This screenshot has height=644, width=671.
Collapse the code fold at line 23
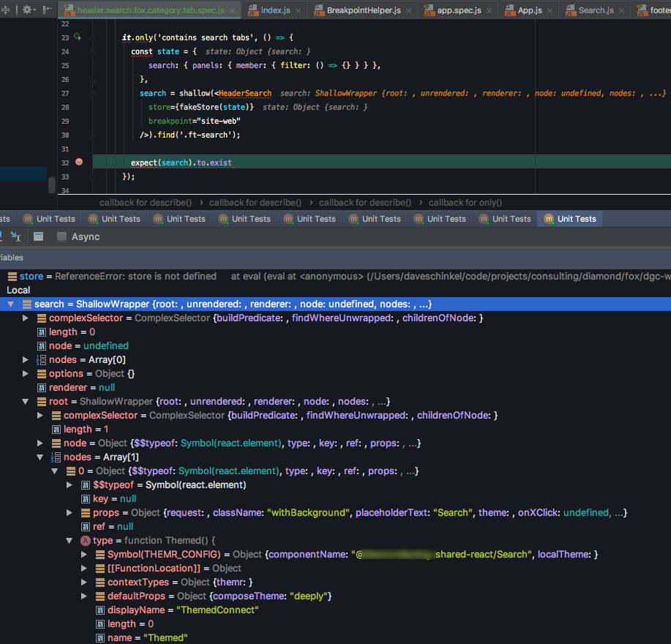pos(92,37)
